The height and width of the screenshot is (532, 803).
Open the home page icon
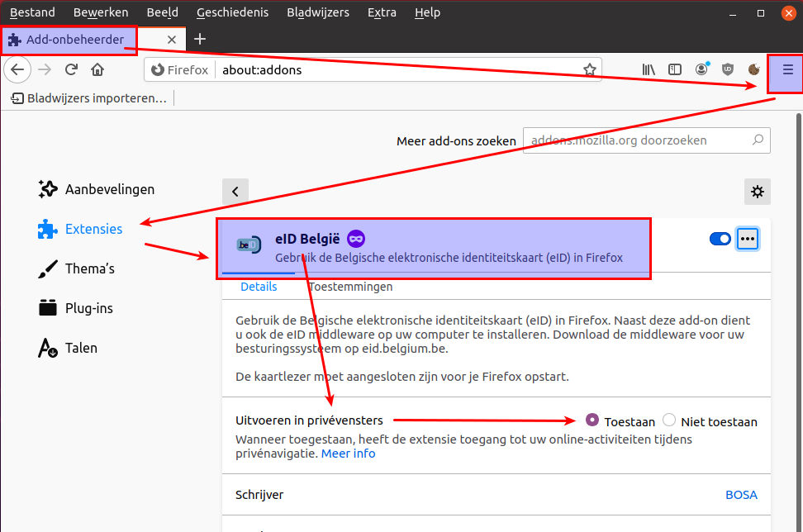click(x=97, y=69)
